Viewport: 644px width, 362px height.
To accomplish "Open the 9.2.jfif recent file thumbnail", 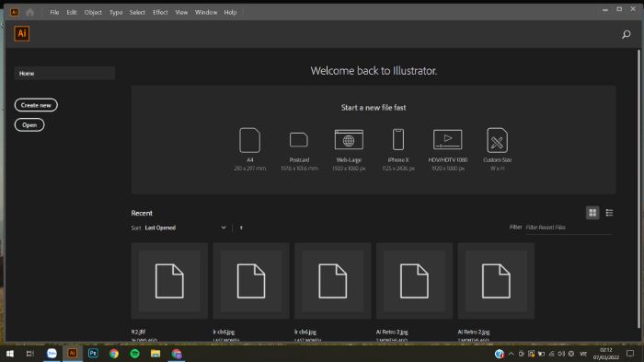I will pyautogui.click(x=169, y=281).
